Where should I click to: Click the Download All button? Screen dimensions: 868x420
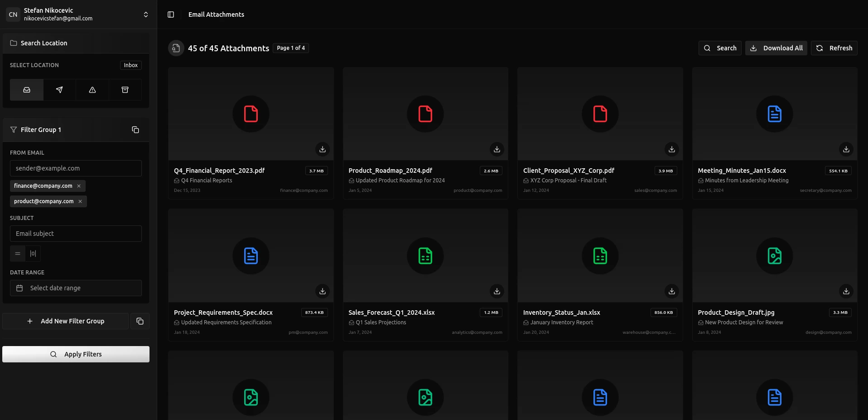click(776, 48)
